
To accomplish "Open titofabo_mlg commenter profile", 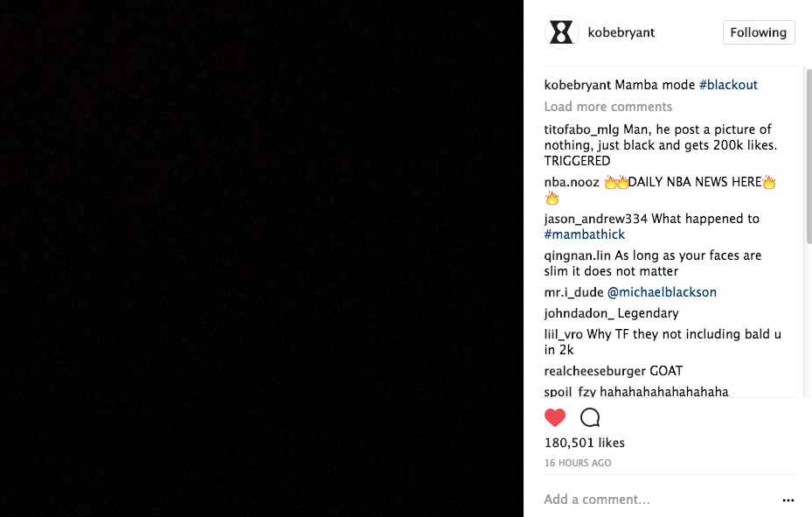I will (x=581, y=129).
